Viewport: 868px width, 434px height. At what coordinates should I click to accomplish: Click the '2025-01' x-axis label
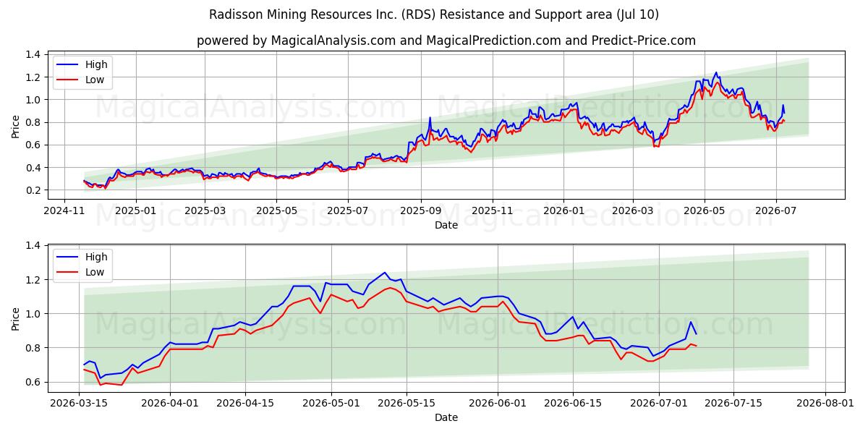click(x=135, y=210)
